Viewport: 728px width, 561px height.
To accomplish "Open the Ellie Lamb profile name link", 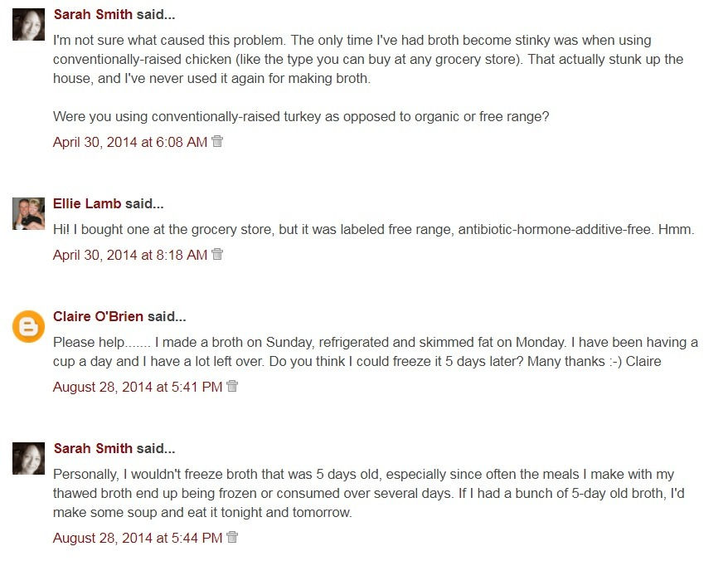I will click(x=87, y=203).
